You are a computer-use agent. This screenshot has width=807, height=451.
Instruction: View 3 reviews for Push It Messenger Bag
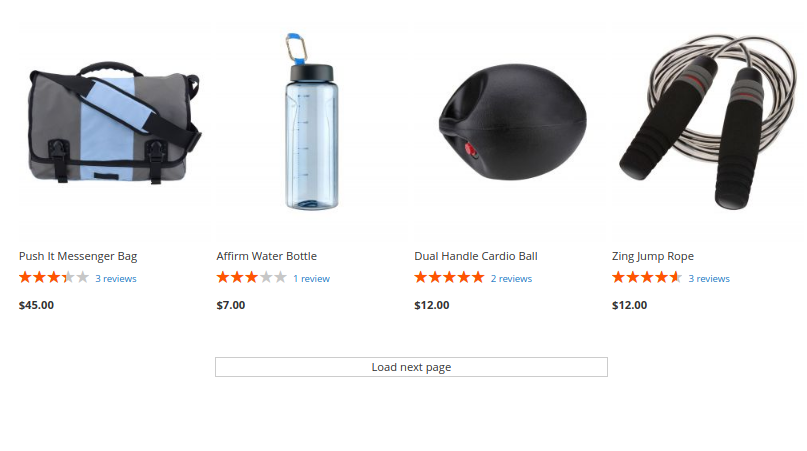(116, 279)
